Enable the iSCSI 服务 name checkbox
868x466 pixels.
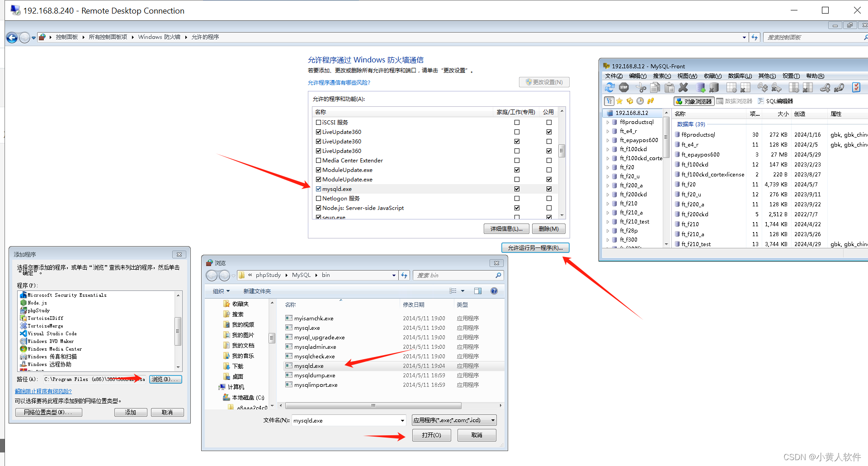[x=319, y=122]
